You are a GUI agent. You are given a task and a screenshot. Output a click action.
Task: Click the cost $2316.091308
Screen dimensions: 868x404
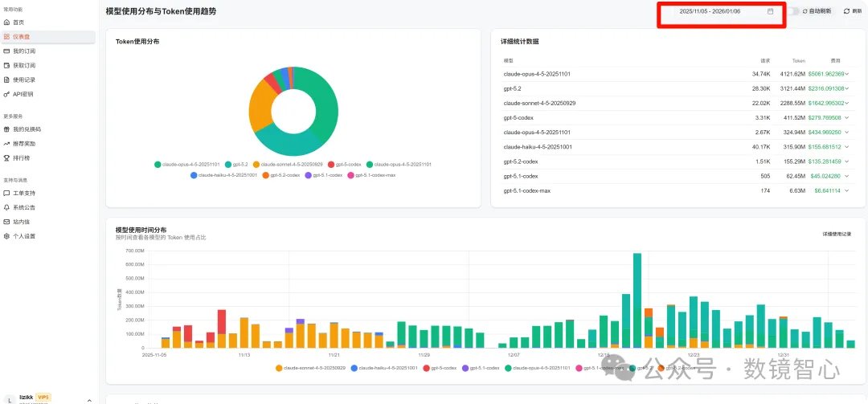tap(826, 88)
